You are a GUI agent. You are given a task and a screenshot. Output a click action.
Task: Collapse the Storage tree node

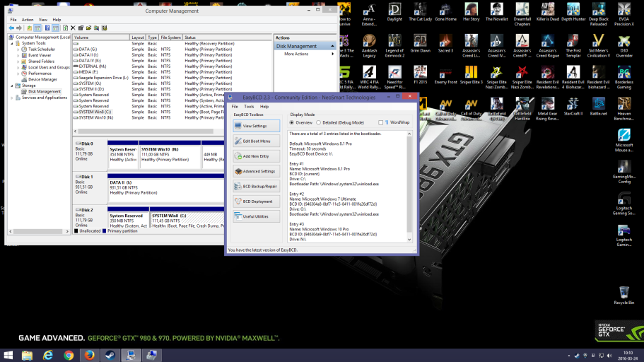coord(12,86)
